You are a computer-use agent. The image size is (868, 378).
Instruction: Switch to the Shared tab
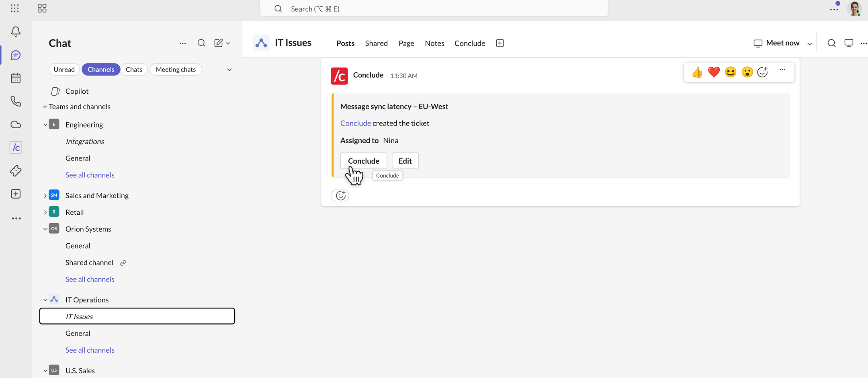[376, 43]
